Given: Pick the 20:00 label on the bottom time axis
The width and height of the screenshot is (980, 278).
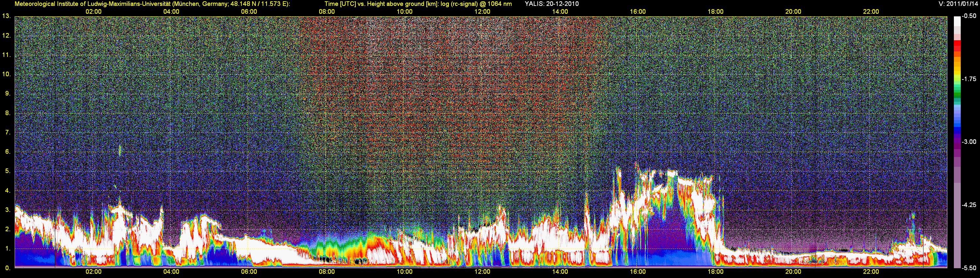Looking at the screenshot, I should [x=793, y=272].
